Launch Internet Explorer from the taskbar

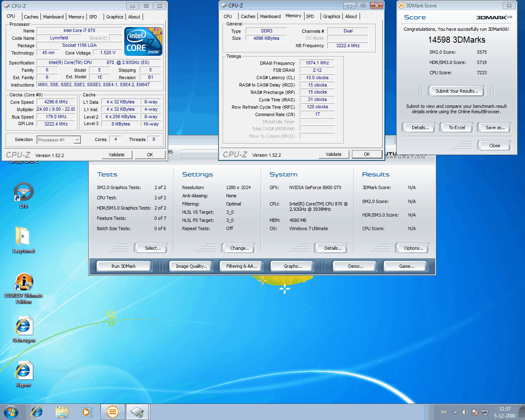tap(37, 412)
